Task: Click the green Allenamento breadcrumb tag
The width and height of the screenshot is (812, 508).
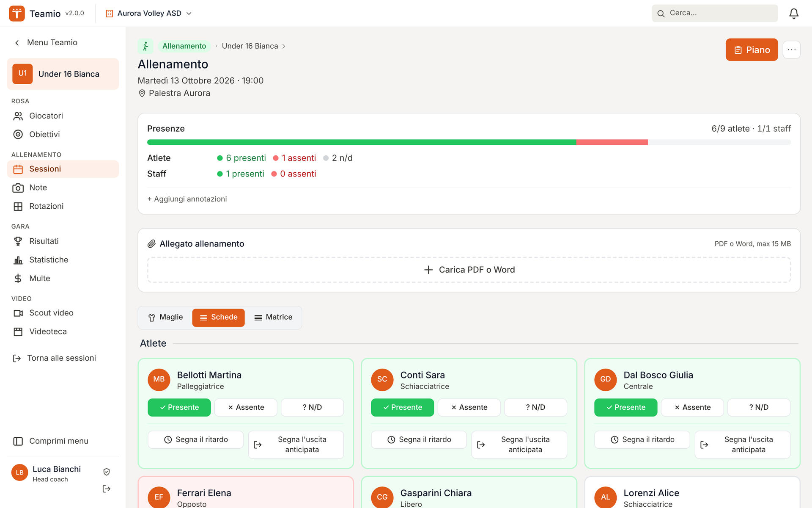Action: (x=184, y=46)
